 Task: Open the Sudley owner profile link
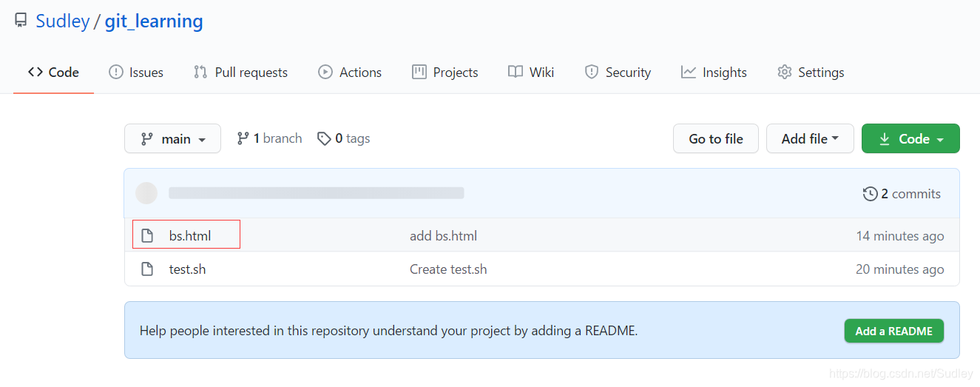click(x=63, y=21)
